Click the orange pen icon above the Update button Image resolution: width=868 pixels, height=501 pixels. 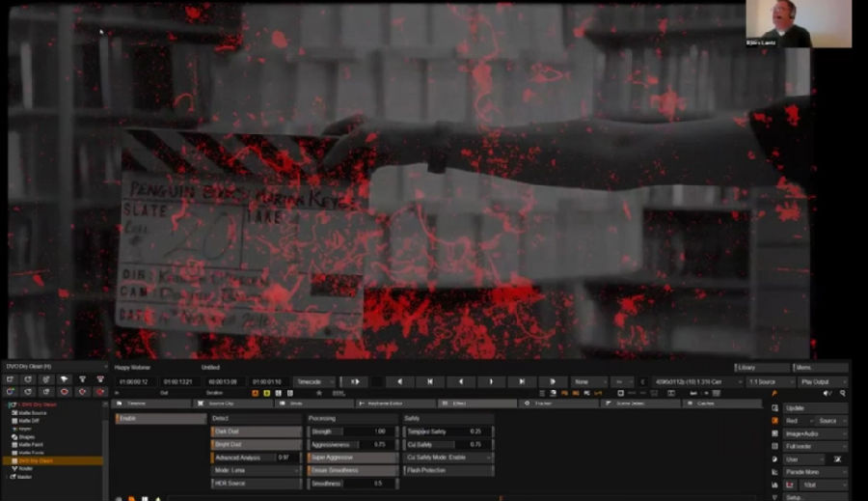[774, 394]
